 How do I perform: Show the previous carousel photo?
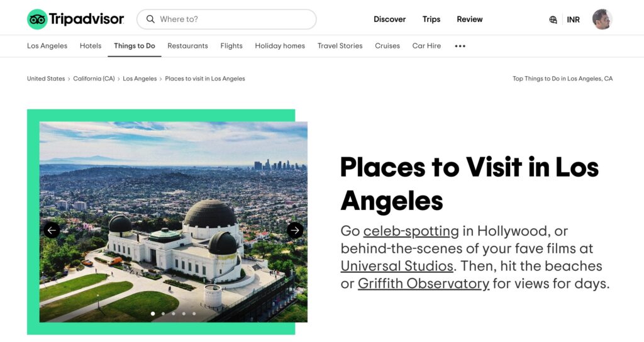point(52,230)
